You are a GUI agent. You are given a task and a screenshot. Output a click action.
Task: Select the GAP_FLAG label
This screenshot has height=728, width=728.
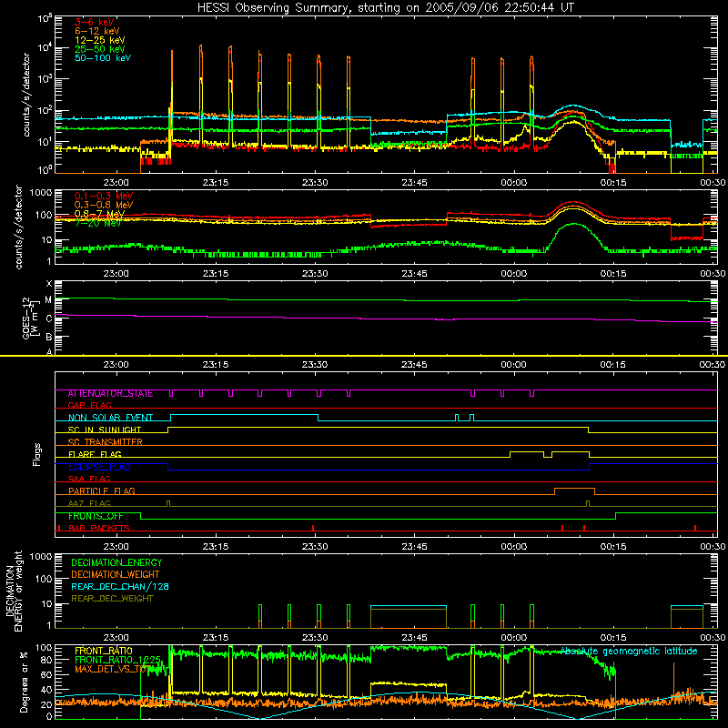pyautogui.click(x=89, y=405)
